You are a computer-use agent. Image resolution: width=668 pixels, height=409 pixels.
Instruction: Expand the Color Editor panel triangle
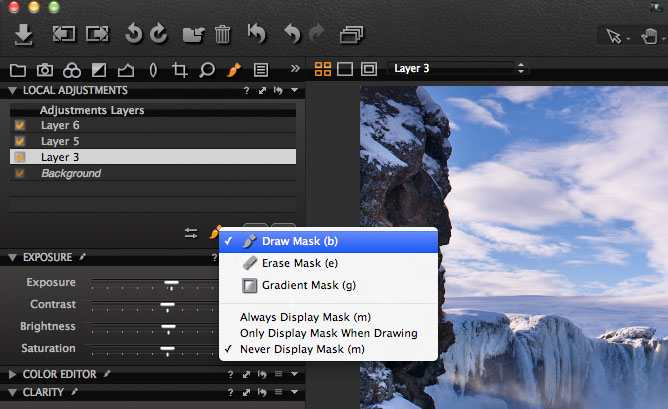12,374
